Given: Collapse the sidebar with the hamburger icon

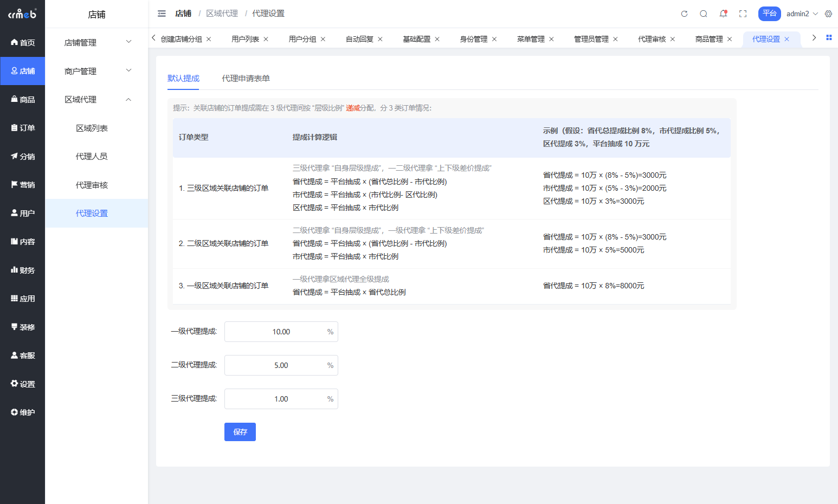Looking at the screenshot, I should pyautogui.click(x=161, y=14).
